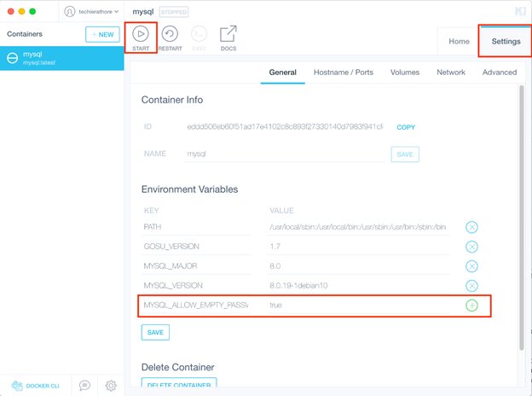Edit the GOSU_VERSION value 1.7
Screen dimensions: 532x396
click(x=358, y=247)
